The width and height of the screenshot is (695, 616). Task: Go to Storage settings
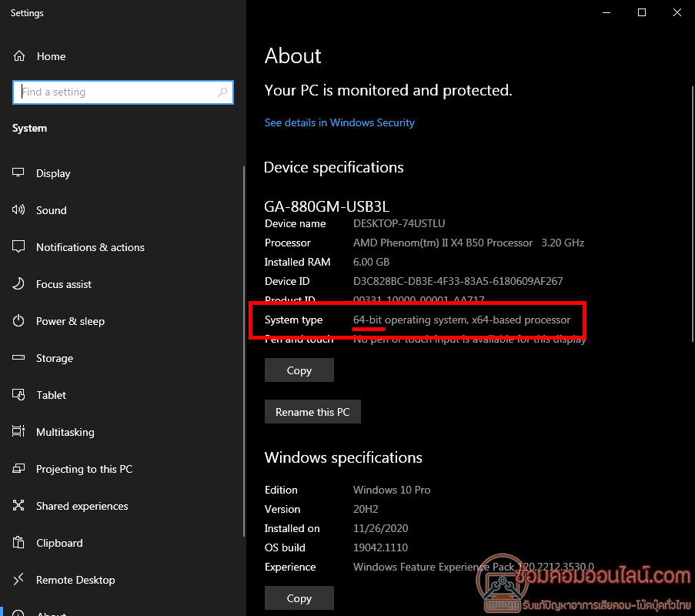55,358
